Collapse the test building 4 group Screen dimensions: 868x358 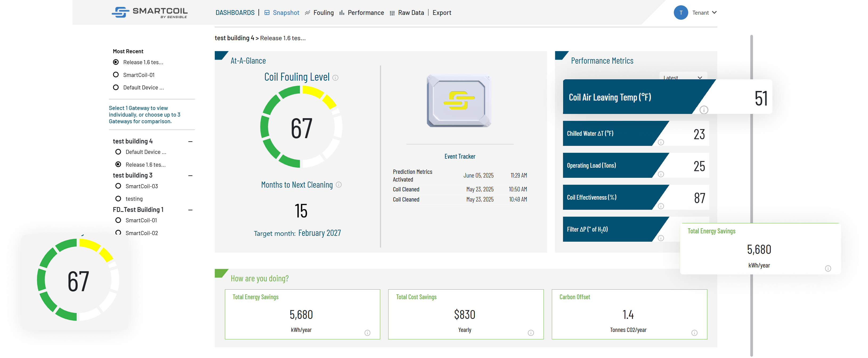(190, 141)
